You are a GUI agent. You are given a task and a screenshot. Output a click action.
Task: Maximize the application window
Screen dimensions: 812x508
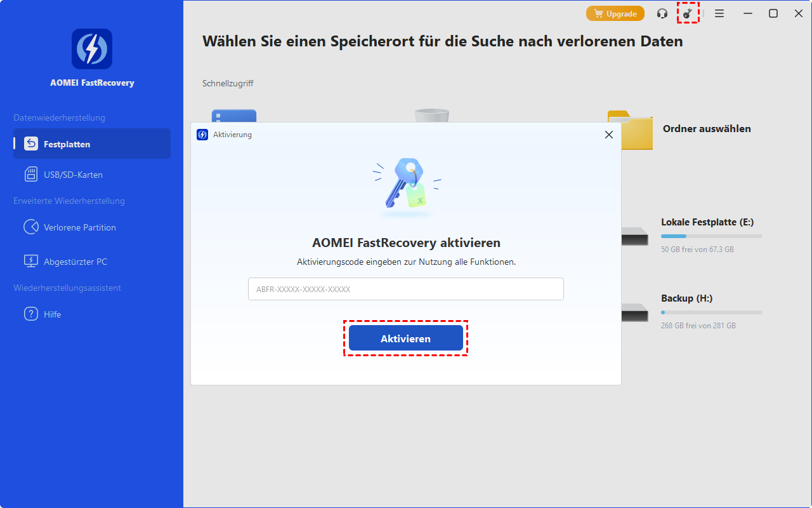tap(773, 13)
